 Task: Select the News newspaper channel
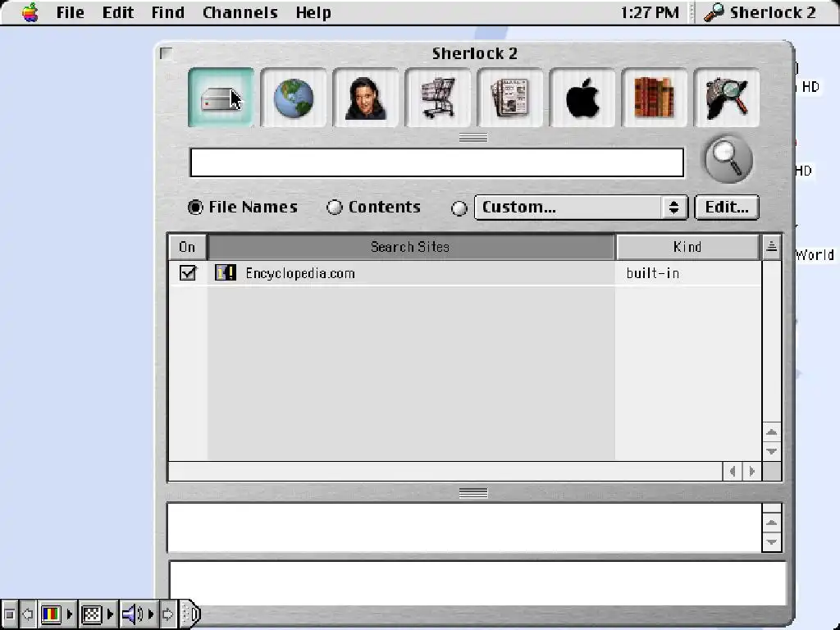[510, 98]
